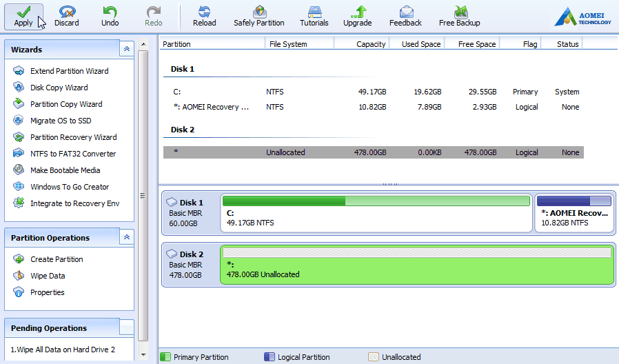
Task: Select AOMEI Recovery partition row
Action: point(374,107)
